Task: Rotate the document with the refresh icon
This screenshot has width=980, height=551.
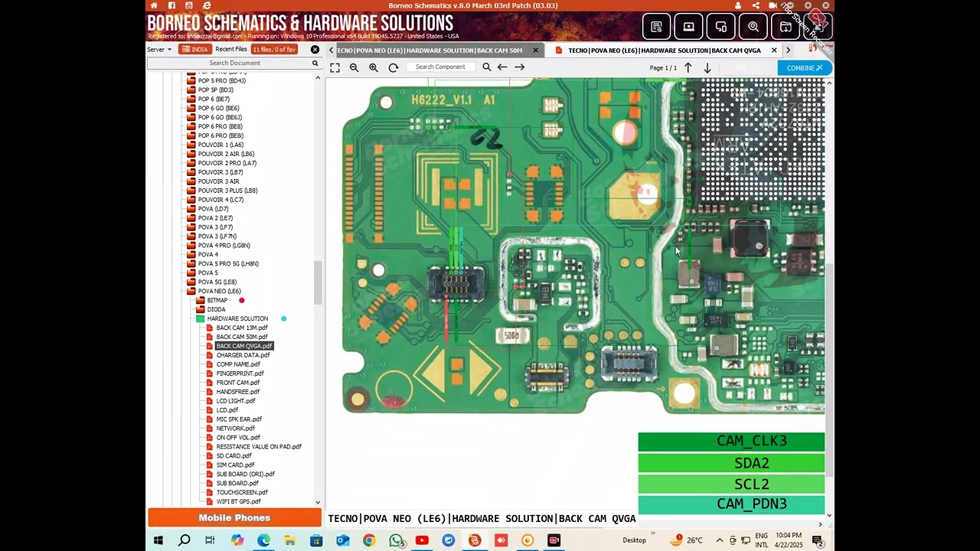Action: coord(394,67)
